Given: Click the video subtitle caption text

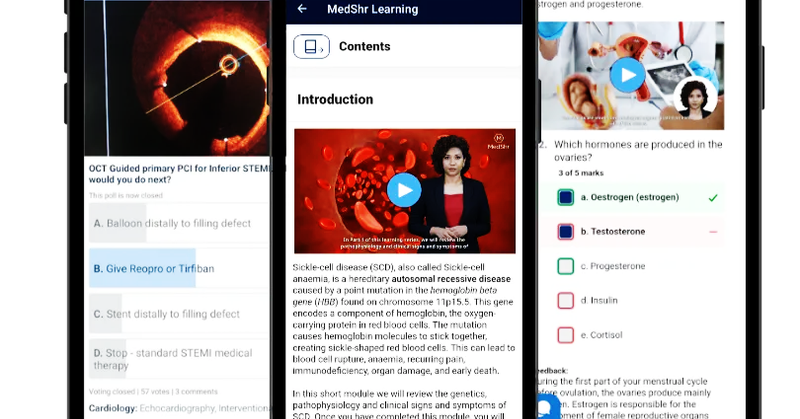Looking at the screenshot, I should point(404,243).
